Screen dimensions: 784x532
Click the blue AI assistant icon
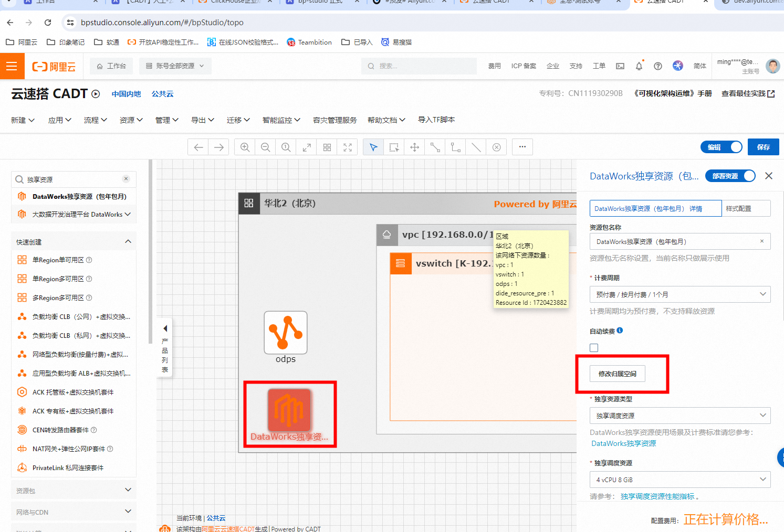pyautogui.click(x=678, y=66)
